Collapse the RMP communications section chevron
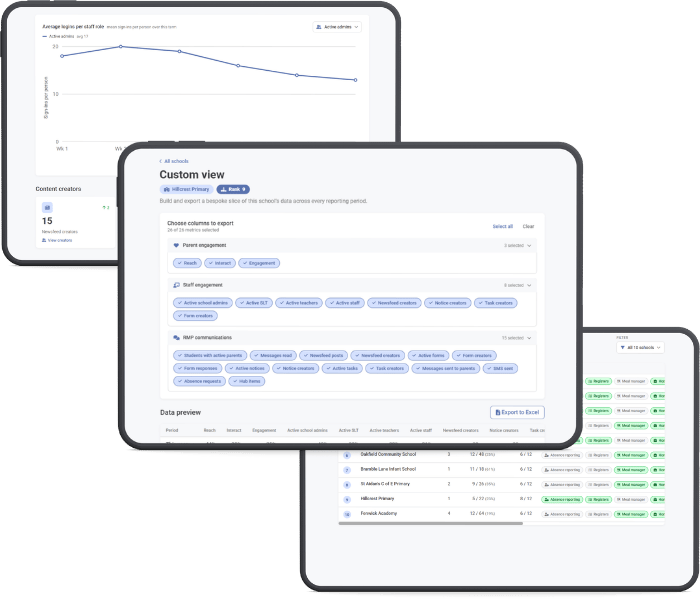This screenshot has height=600, width=700. 529,338
